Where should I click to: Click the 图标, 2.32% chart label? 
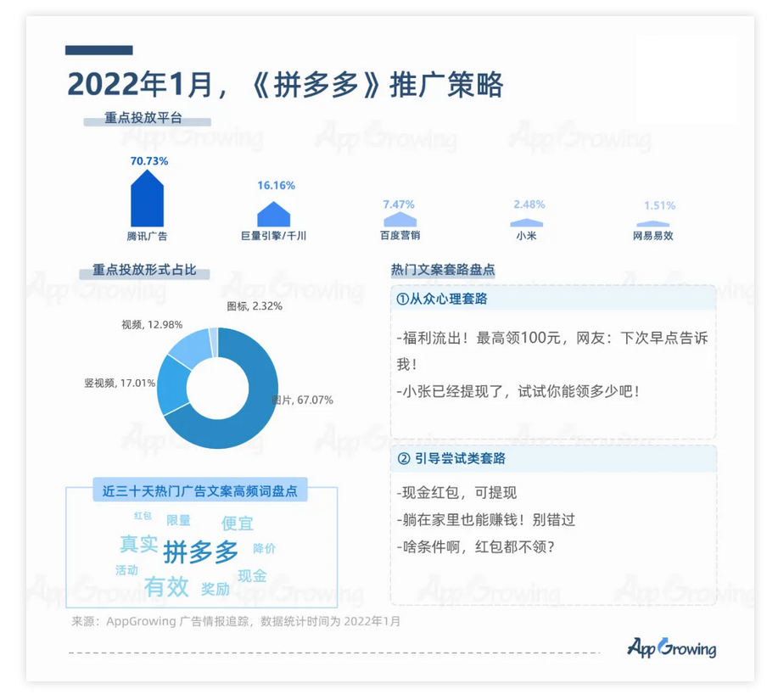point(254,306)
